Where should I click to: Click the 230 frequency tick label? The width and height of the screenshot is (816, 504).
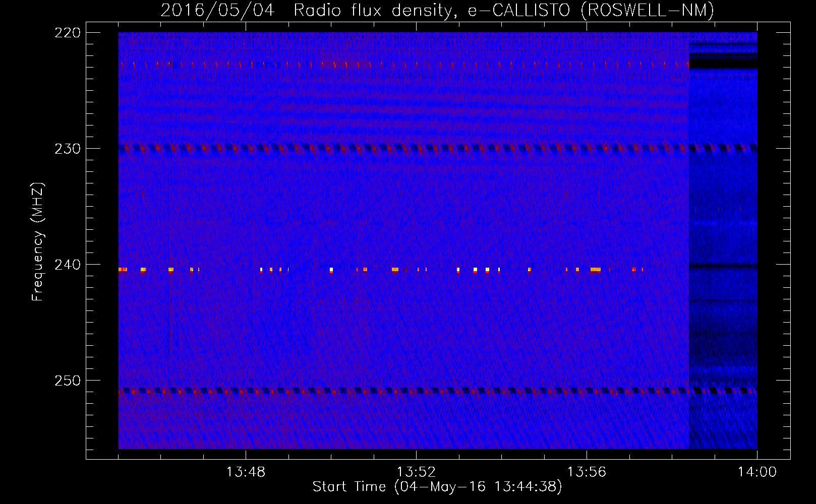pos(68,149)
